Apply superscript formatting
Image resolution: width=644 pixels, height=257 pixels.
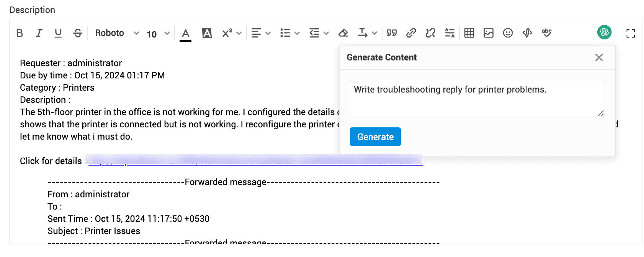click(227, 33)
